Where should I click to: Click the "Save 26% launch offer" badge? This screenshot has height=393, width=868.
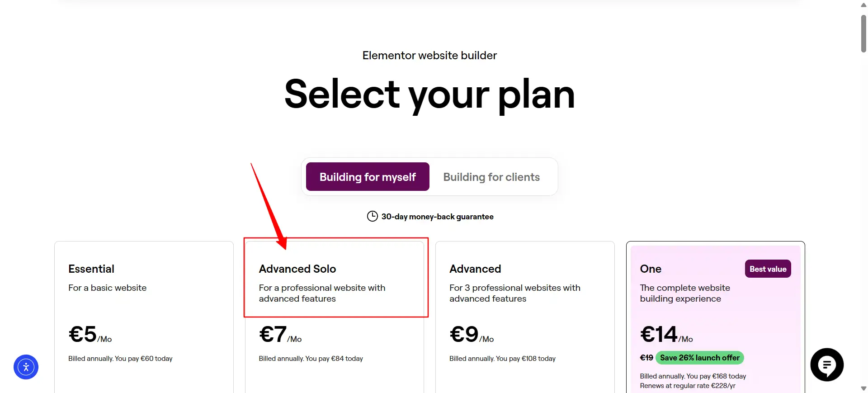(700, 358)
